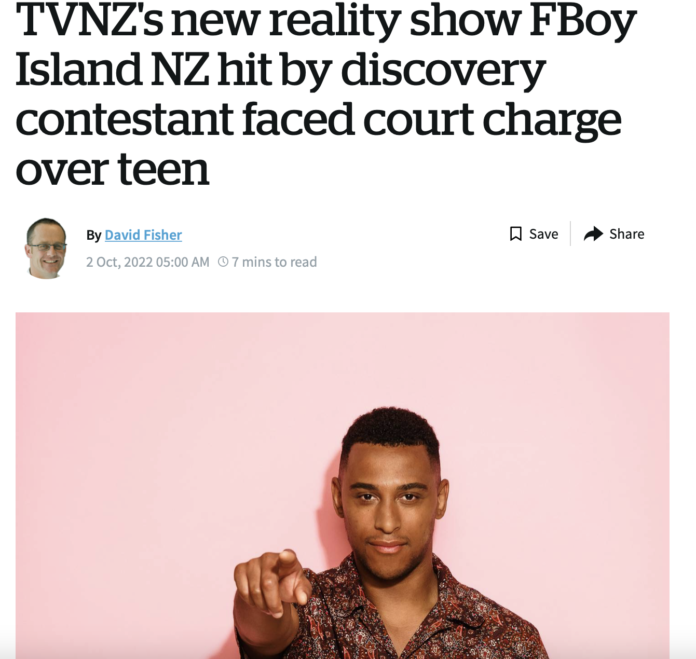Open David Fisher's author page link

(x=143, y=235)
